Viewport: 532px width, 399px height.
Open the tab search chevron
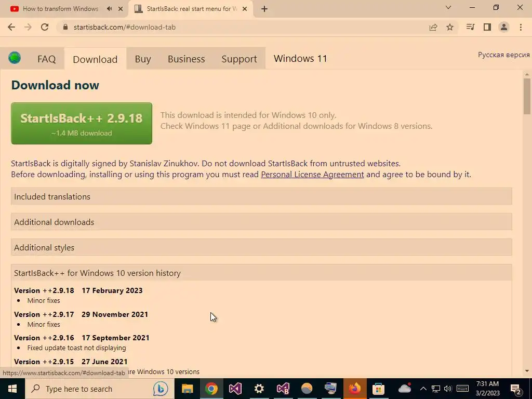tap(448, 7)
